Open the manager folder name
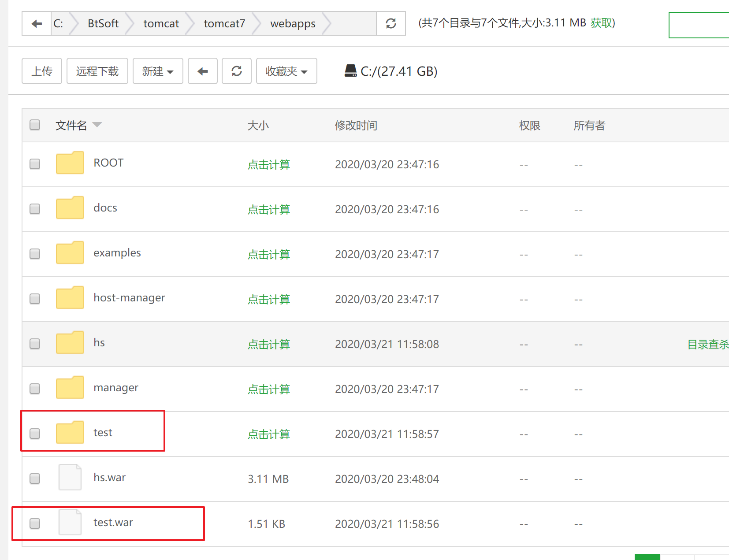Screen dimensions: 729x560 (x=116, y=388)
